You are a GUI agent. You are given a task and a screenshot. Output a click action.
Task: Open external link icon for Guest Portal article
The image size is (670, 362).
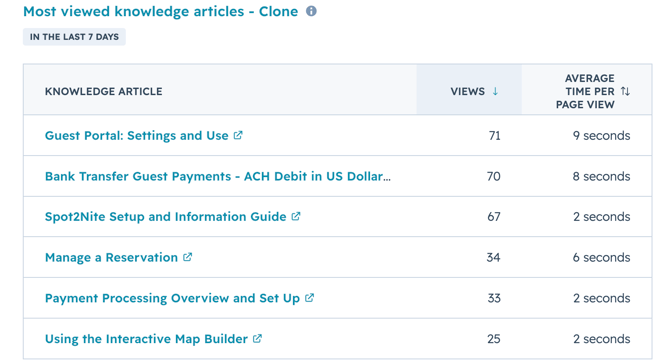coord(238,135)
